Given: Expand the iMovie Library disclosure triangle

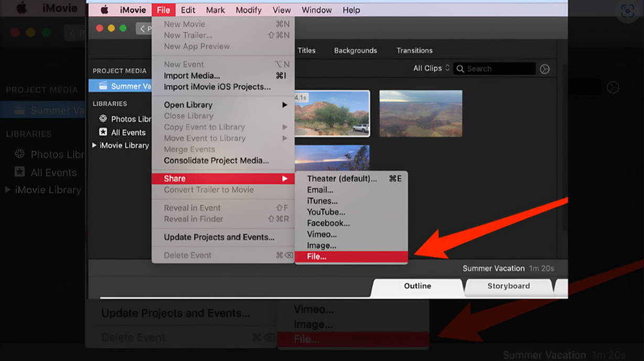Looking at the screenshot, I should [x=94, y=145].
